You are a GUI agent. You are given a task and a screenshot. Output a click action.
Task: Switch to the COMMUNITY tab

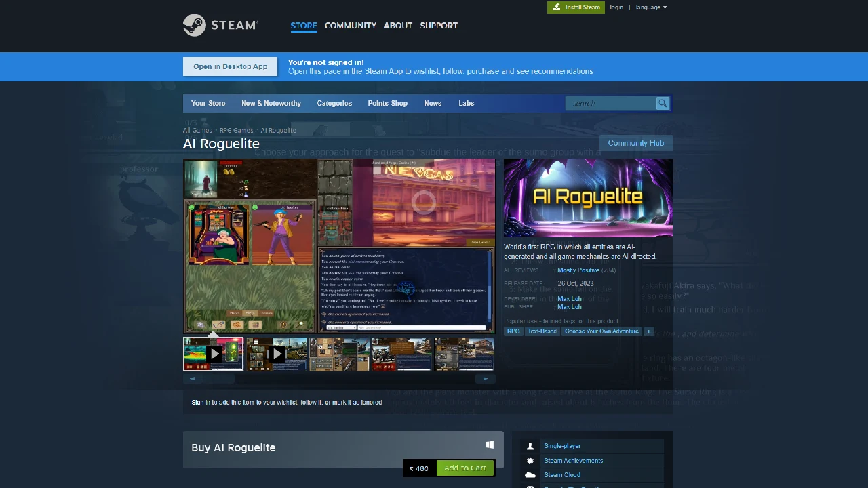(x=350, y=25)
